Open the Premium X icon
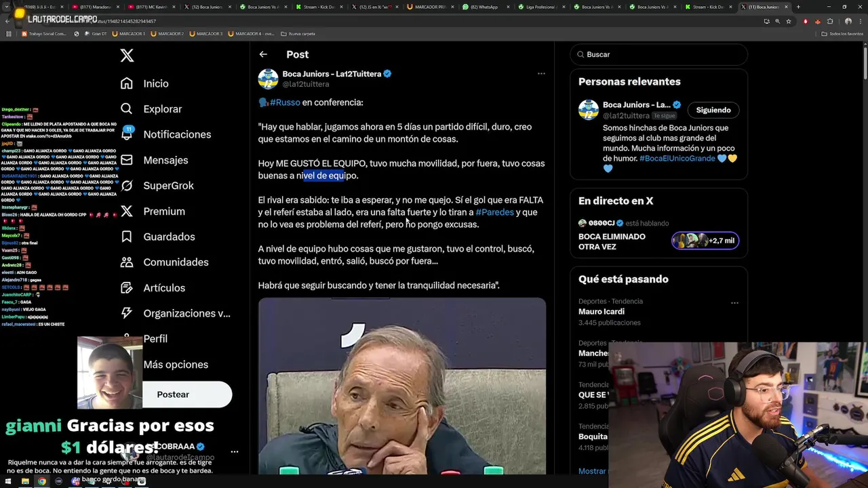868x488 pixels. pos(127,211)
